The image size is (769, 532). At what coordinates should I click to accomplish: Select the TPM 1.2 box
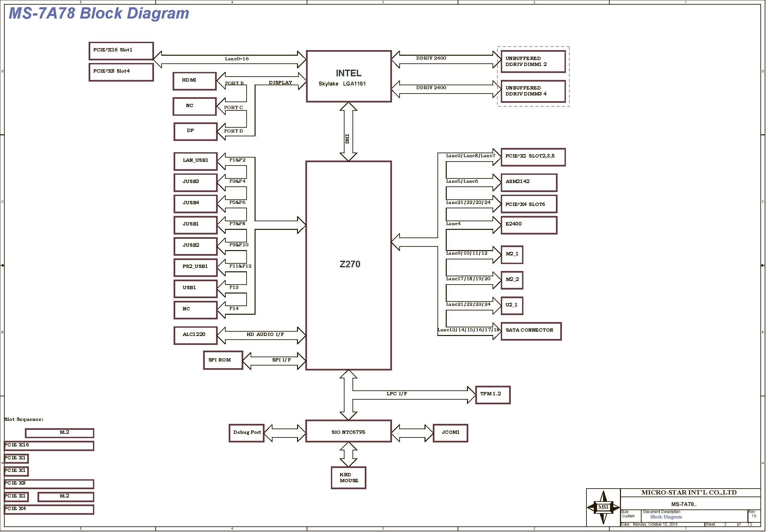[x=493, y=395]
